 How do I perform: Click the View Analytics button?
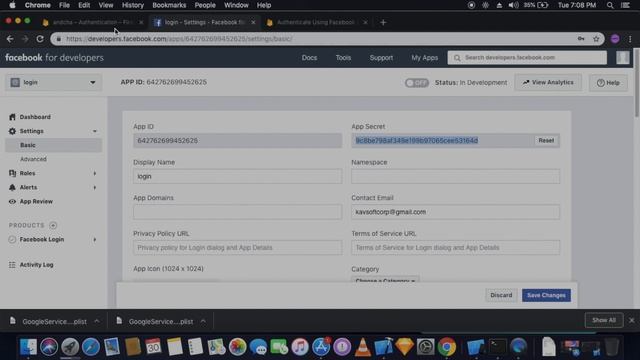point(549,82)
